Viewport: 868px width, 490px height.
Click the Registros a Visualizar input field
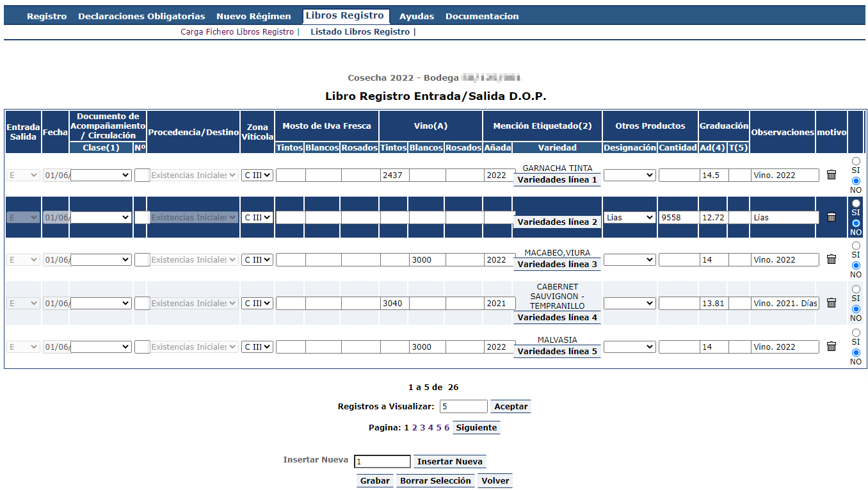463,407
